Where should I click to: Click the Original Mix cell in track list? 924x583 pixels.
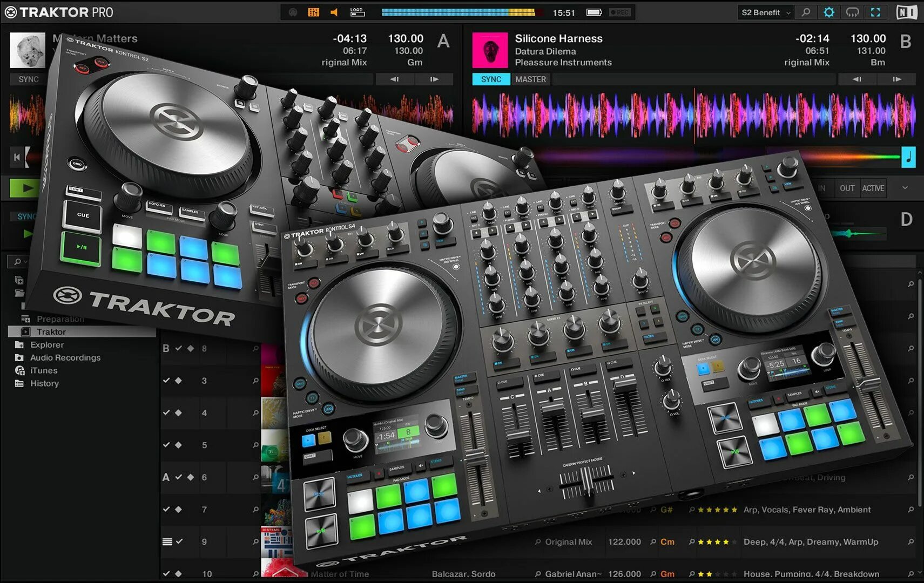point(568,541)
